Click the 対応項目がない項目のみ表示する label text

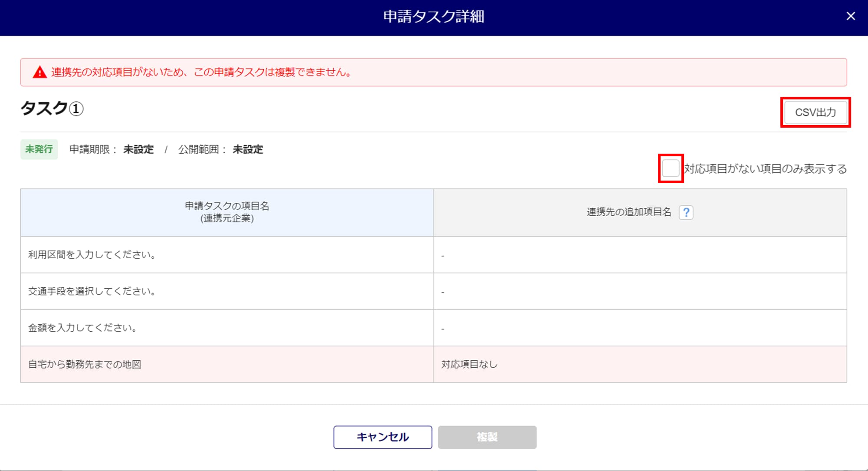coord(765,169)
